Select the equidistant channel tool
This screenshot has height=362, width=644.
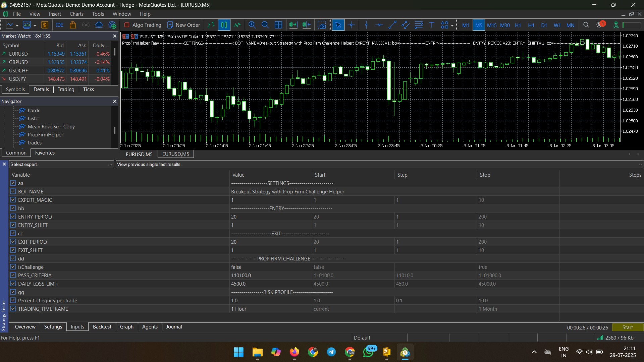(x=406, y=25)
